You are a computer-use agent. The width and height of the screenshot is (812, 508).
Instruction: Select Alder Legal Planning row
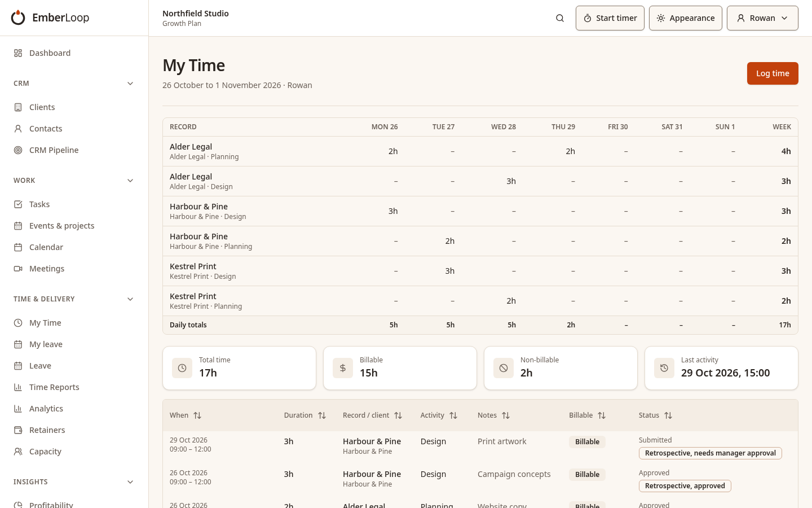coord(480,151)
